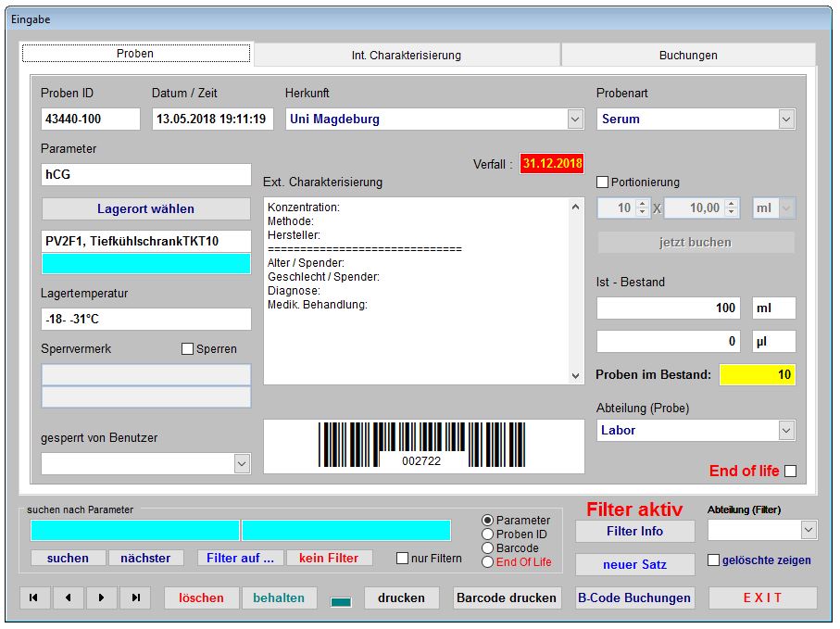Click the Proben ID field

point(91,119)
